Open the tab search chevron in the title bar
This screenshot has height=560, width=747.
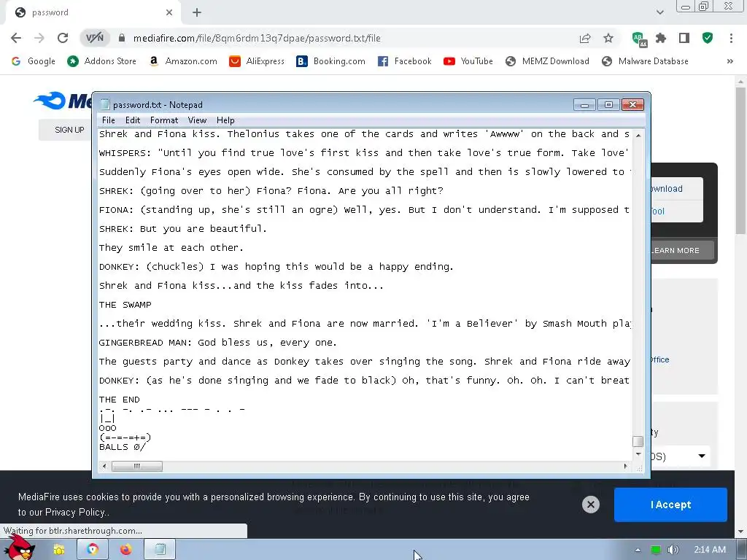[x=659, y=12]
